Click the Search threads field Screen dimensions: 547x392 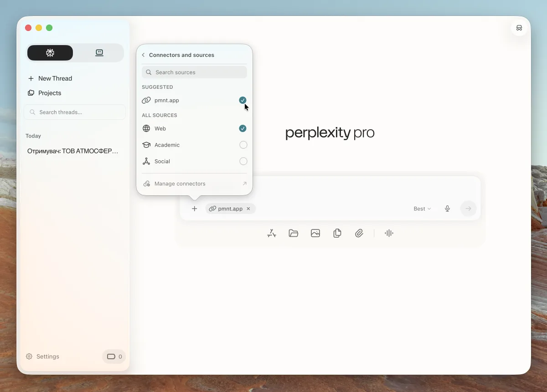tap(75, 112)
